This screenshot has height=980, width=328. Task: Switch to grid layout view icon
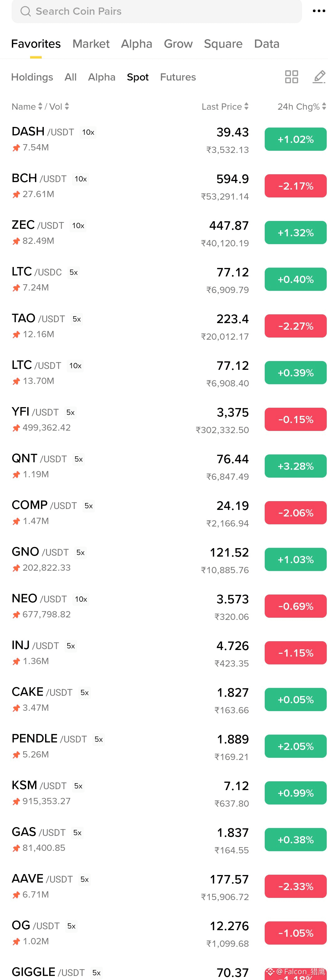tap(292, 77)
